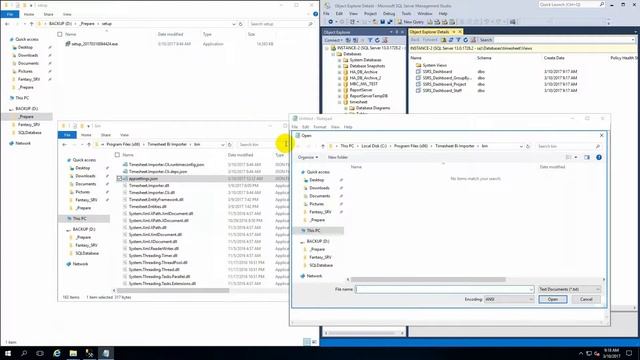Open the System Views folder in the details pane
This screenshot has width=640, height=360.
(x=434, y=65)
